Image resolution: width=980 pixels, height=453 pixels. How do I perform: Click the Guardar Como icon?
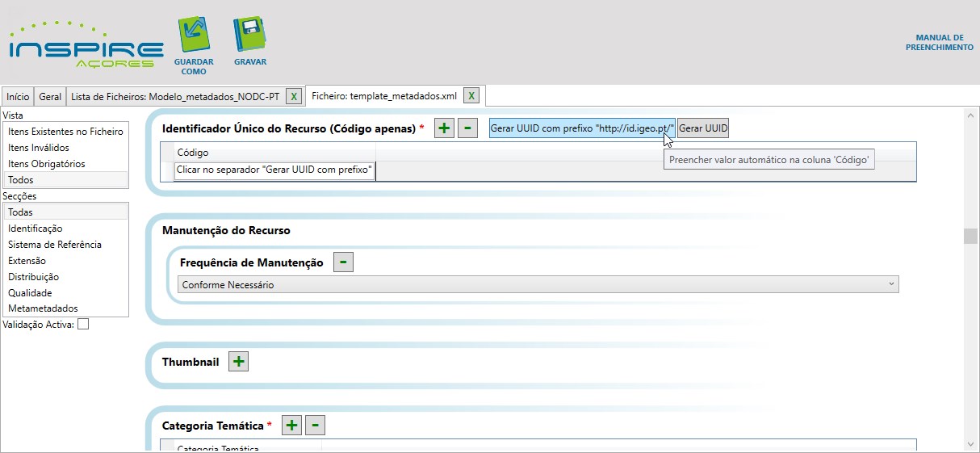[193, 36]
